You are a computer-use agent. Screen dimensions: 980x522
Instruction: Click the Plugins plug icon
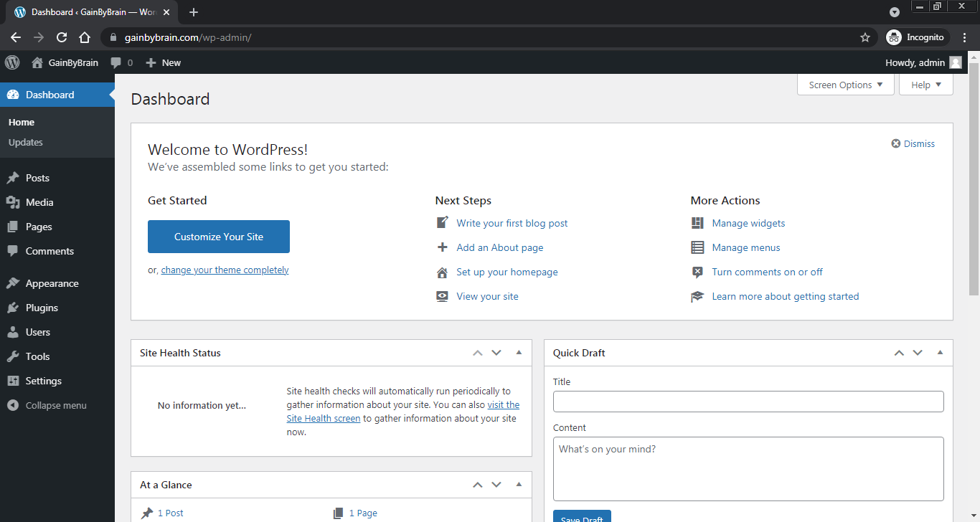(13, 308)
